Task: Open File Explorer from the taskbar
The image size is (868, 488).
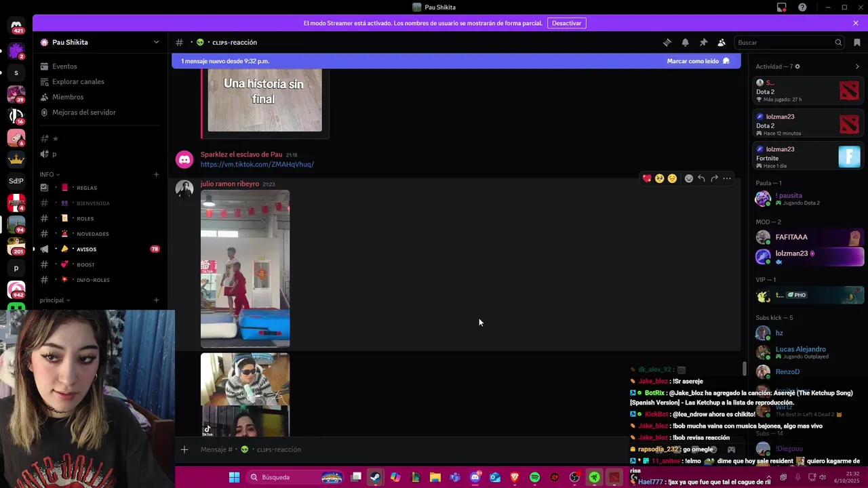Action: point(435,477)
